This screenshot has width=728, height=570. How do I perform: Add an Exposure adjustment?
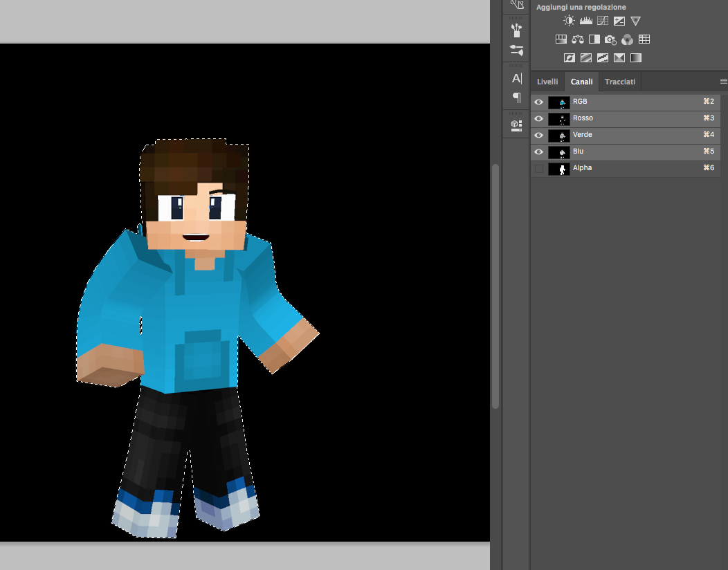click(x=619, y=21)
